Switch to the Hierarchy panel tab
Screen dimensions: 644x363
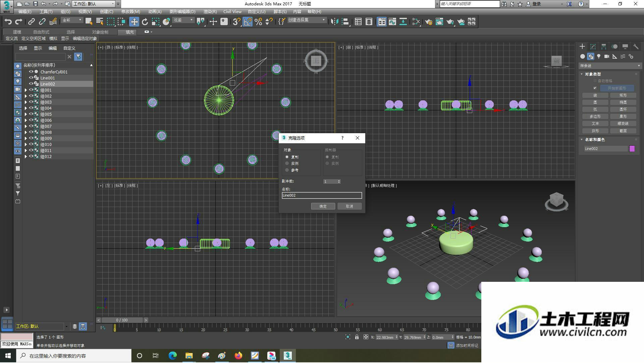pos(604,47)
